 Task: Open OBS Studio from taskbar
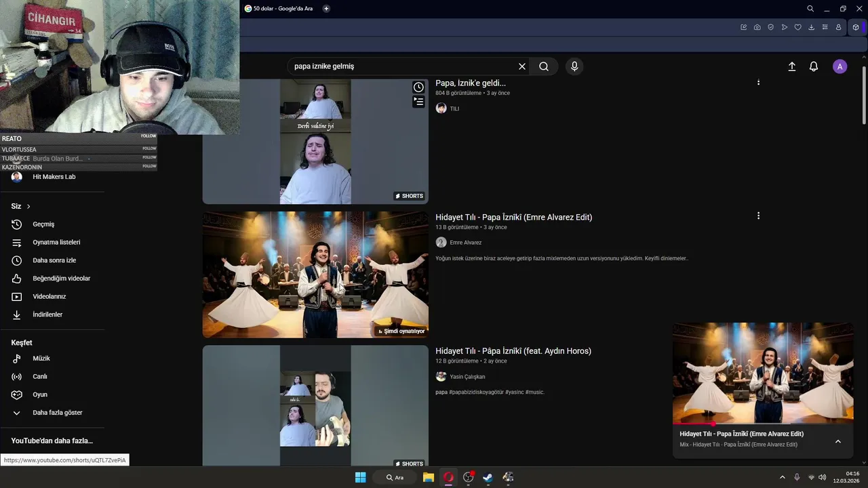(468, 477)
